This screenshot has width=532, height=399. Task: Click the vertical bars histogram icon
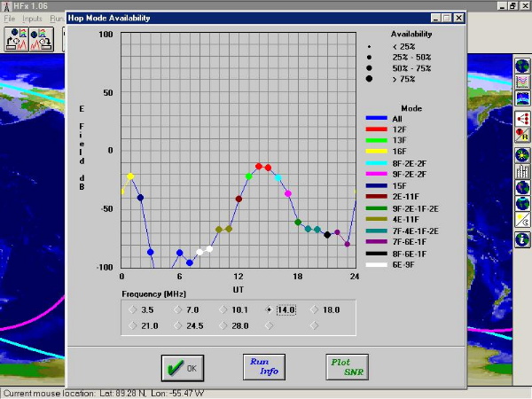(x=522, y=172)
